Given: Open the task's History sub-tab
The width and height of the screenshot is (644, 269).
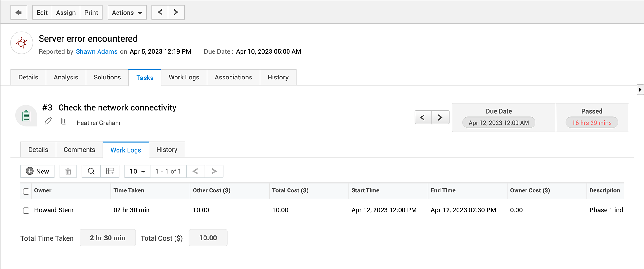Looking at the screenshot, I should tap(167, 150).
